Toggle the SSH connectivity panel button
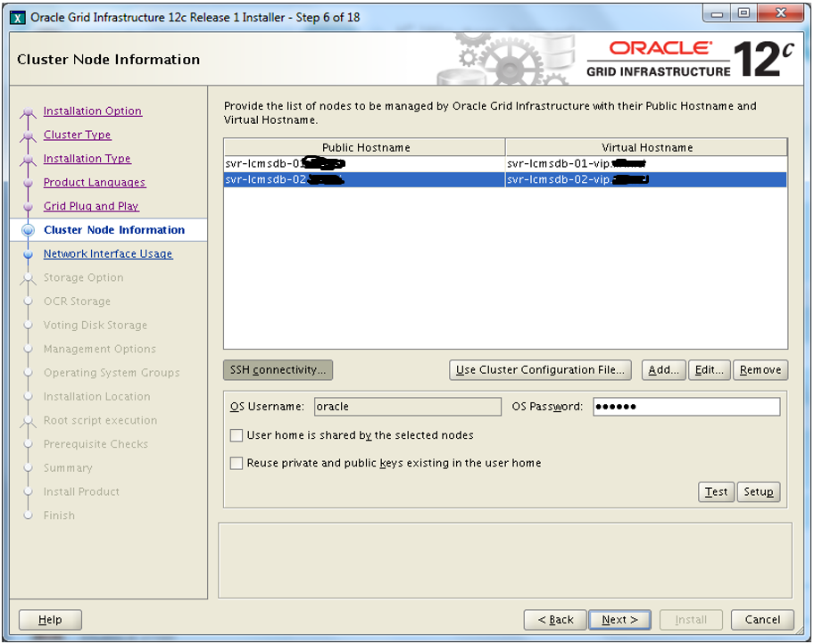The image size is (814, 644). (278, 370)
